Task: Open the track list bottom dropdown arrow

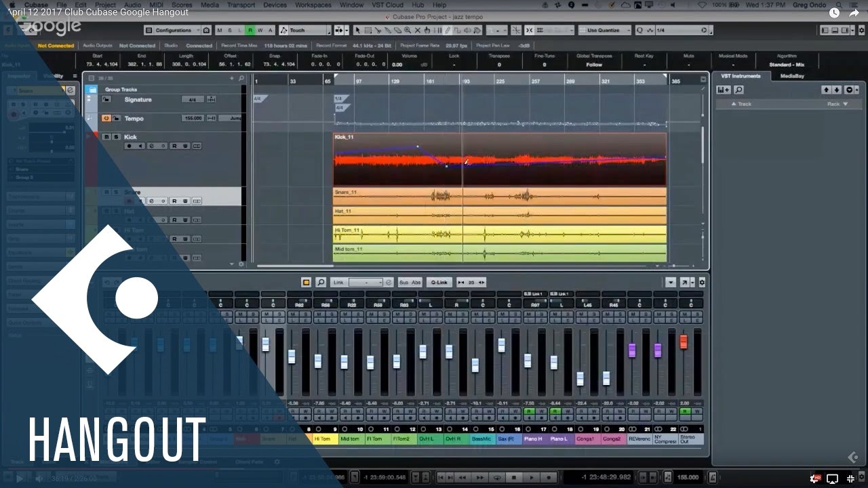Action: (x=232, y=264)
